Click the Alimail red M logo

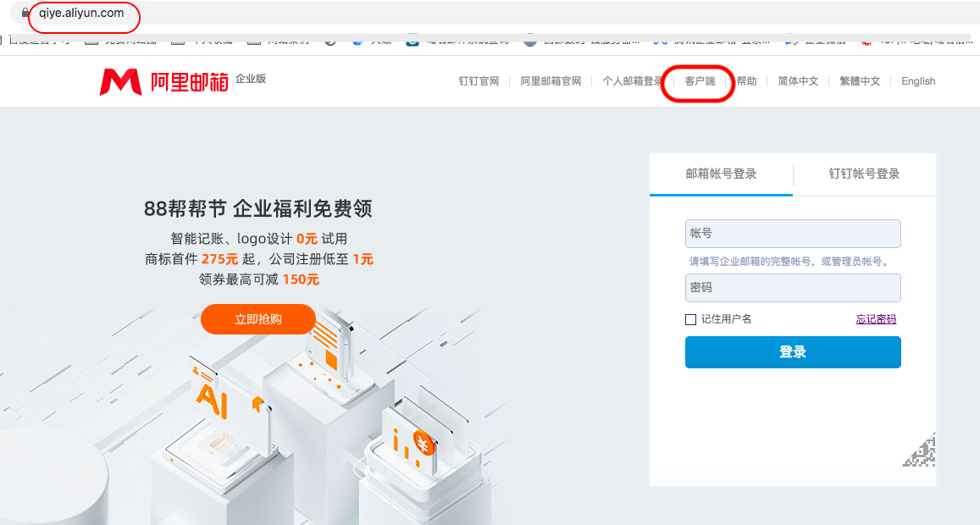pyautogui.click(x=120, y=82)
